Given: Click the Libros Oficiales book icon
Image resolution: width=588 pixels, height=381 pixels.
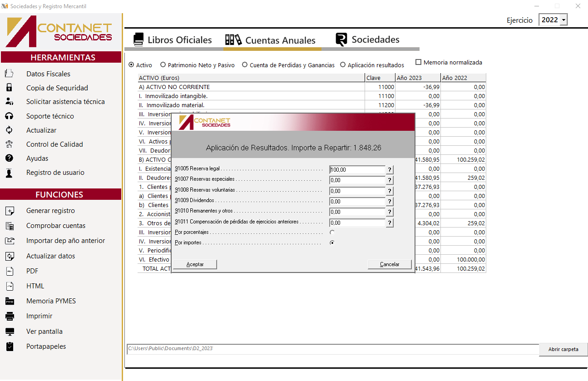Looking at the screenshot, I should click(x=138, y=40).
